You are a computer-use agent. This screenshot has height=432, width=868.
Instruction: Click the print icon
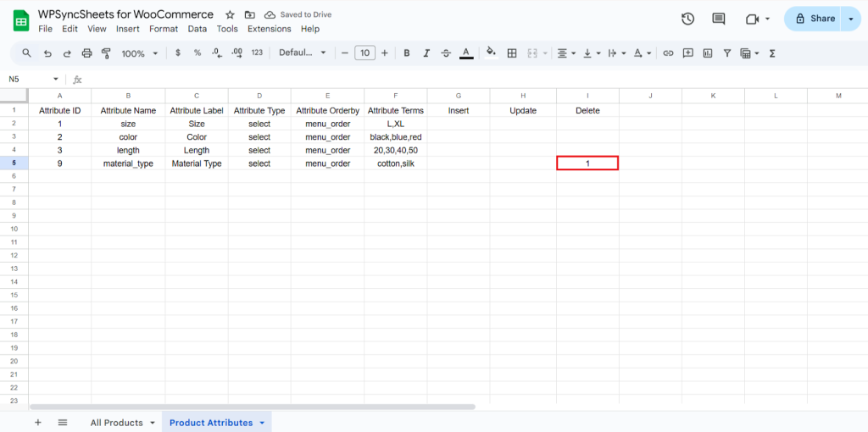coord(87,53)
